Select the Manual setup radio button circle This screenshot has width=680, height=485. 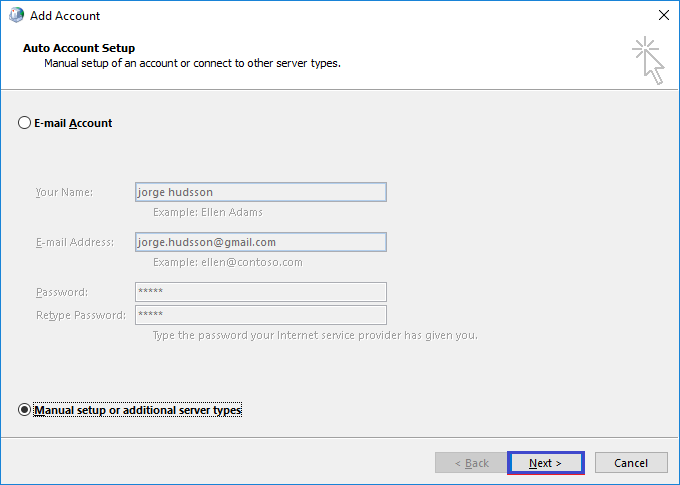tap(24, 410)
